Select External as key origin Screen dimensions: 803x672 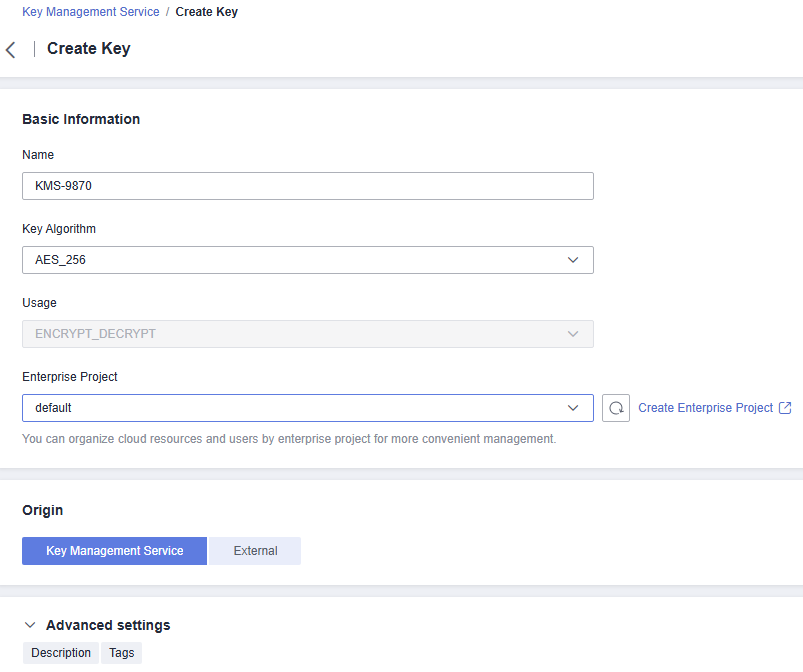pyautogui.click(x=255, y=551)
